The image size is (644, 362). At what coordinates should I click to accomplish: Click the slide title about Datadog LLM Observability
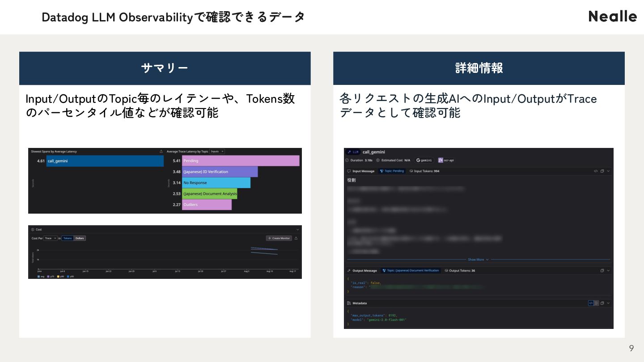coord(174,17)
